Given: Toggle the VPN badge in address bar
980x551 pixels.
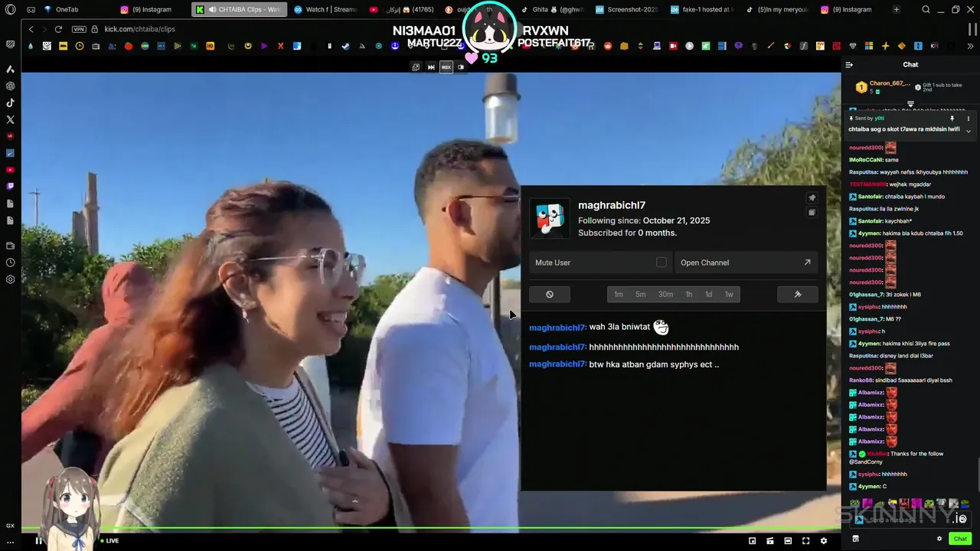Looking at the screenshot, I should (x=79, y=28).
